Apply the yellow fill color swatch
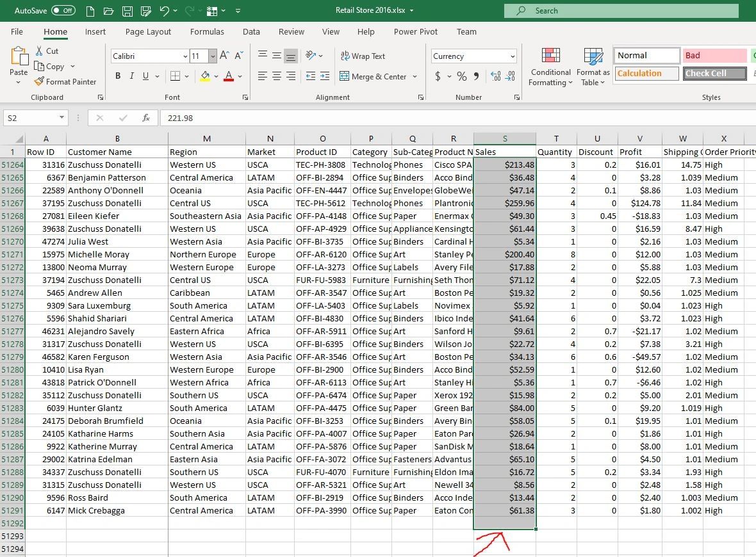The image size is (756, 557). pos(205,76)
